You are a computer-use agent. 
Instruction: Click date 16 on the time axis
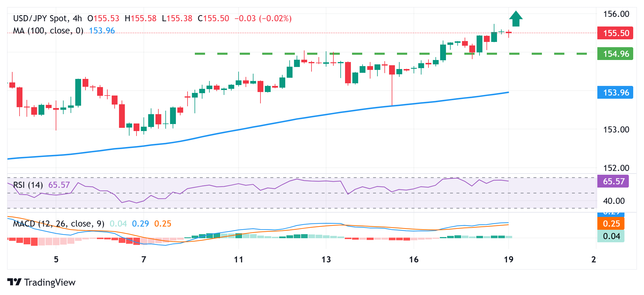(414, 259)
